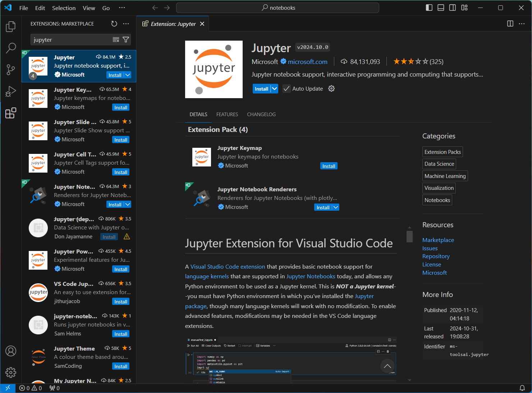
Task: Toggle the Auto Update checkbox
Action: point(286,89)
